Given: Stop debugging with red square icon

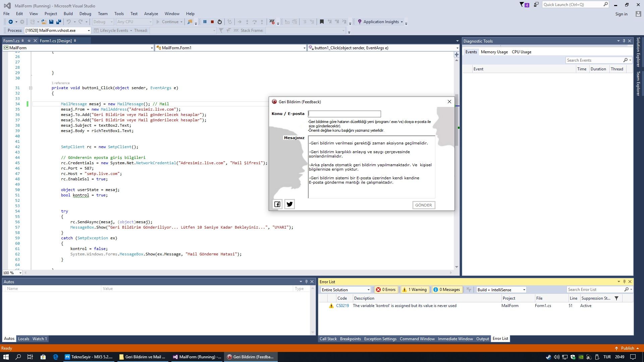Looking at the screenshot, I should 212,22.
